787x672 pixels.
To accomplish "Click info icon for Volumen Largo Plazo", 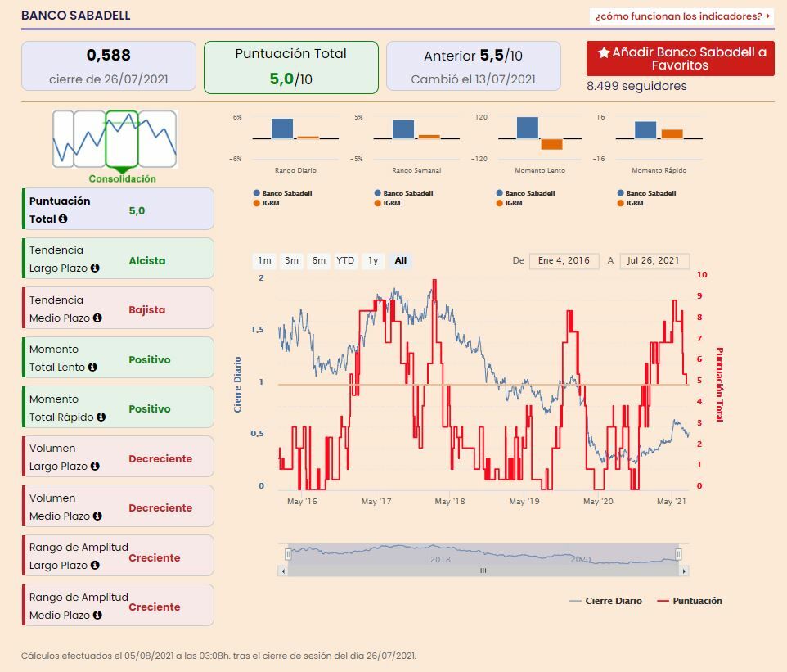I will 95,466.
